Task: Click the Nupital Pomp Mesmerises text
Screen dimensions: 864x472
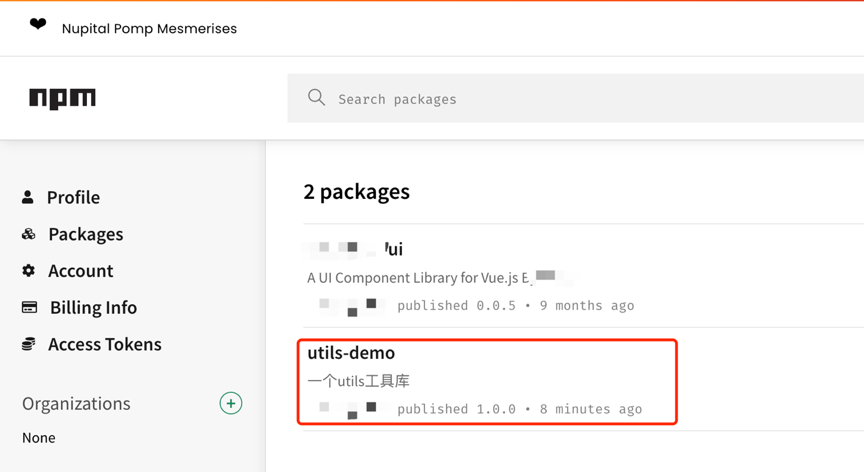Action: 149,29
